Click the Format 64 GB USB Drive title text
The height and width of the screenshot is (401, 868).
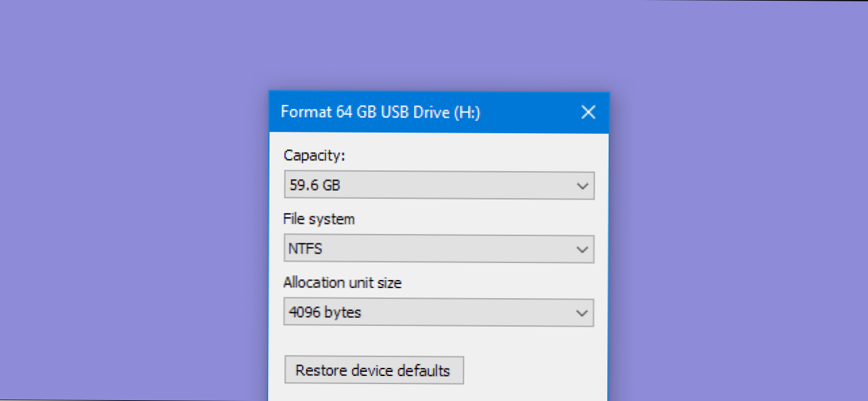point(380,112)
